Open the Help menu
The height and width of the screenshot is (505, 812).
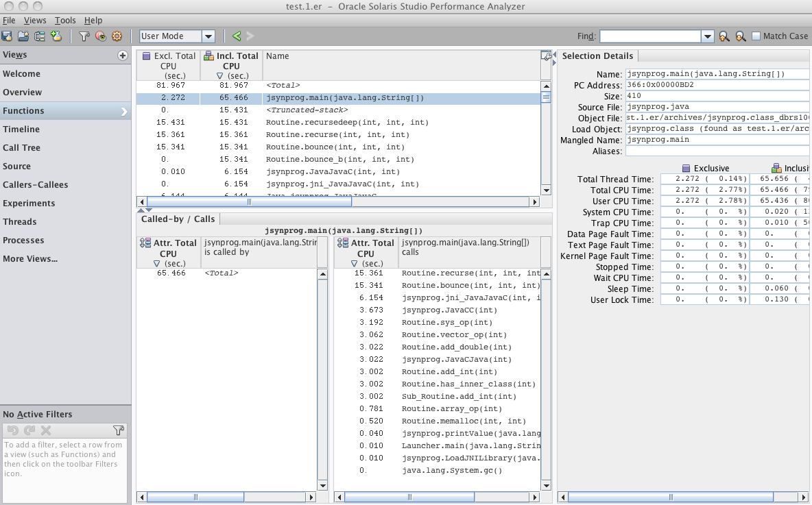coord(93,20)
